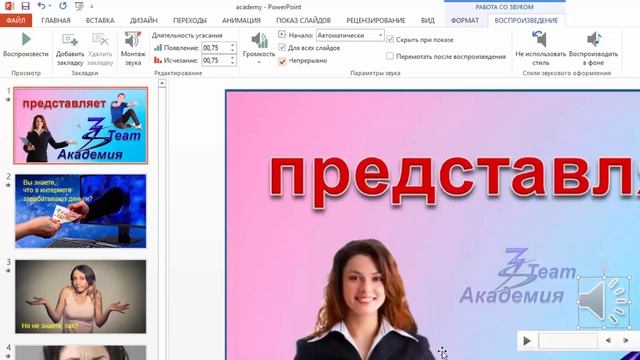
Task: Open Монтаж звука trim audio tool
Action: coord(133,40)
